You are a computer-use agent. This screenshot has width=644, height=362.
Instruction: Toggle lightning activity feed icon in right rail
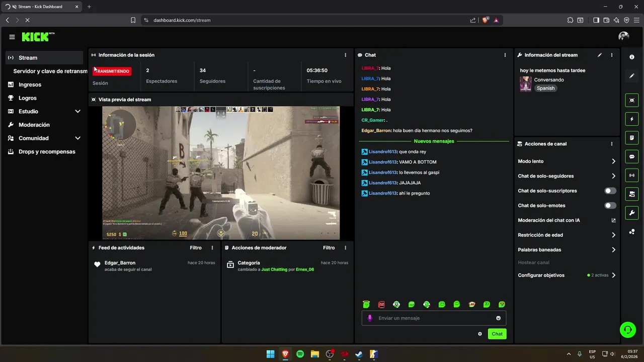click(x=632, y=119)
